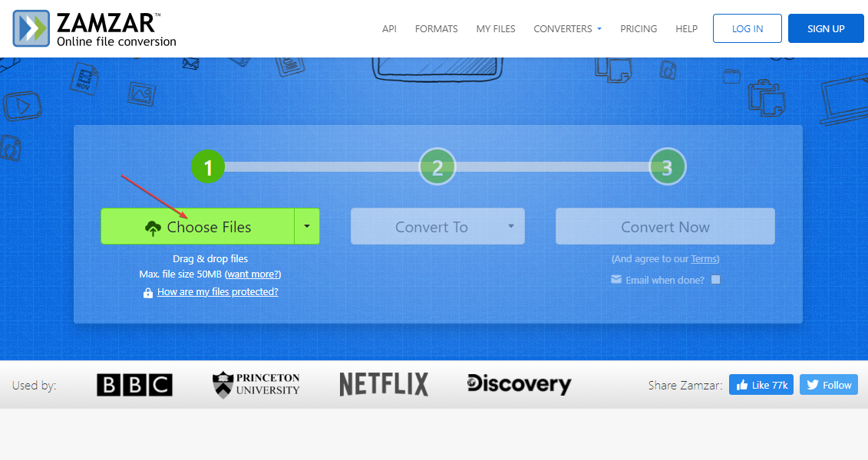Screen dimensions: 868x460
Task: Click the Zamzar logo icon
Action: pos(31,28)
